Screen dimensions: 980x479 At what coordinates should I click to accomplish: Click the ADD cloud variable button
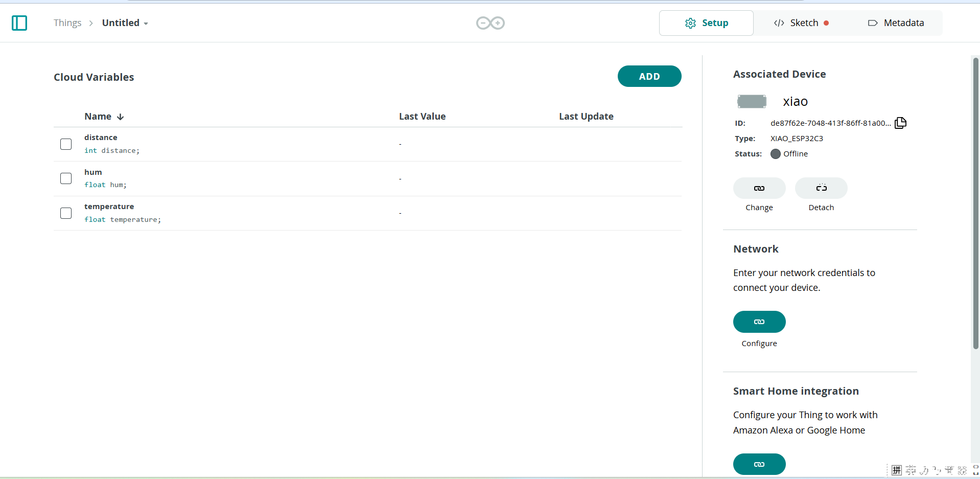(649, 76)
